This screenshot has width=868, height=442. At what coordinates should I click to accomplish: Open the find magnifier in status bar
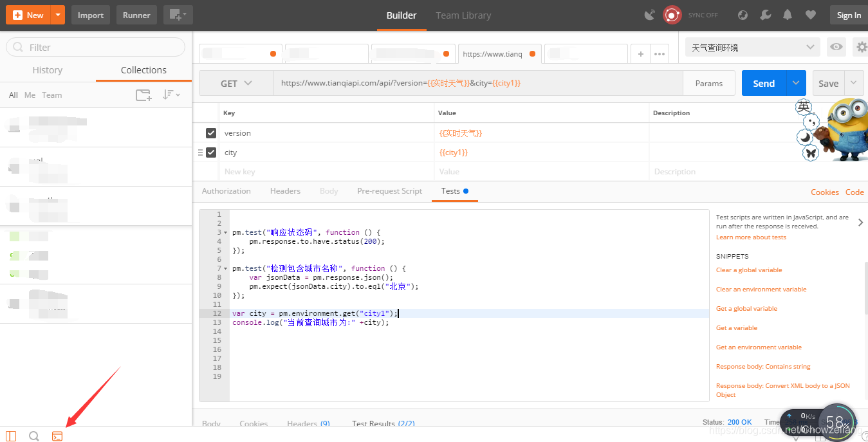point(34,436)
